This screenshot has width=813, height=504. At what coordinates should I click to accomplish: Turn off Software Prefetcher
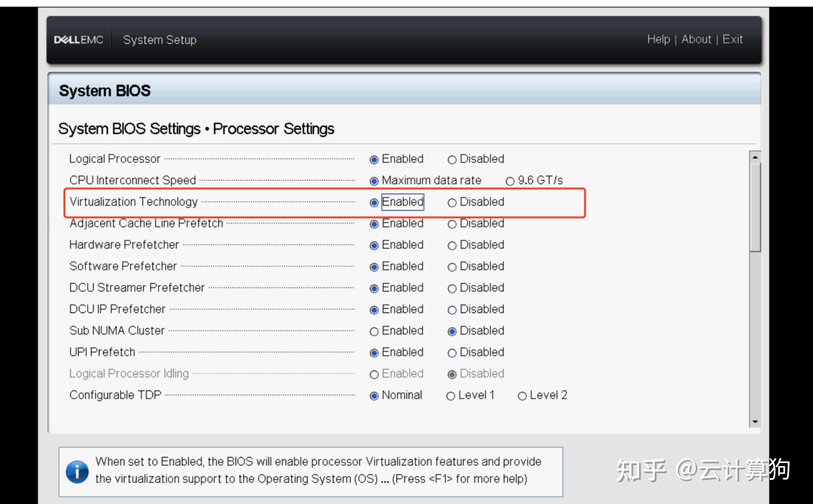(452, 267)
